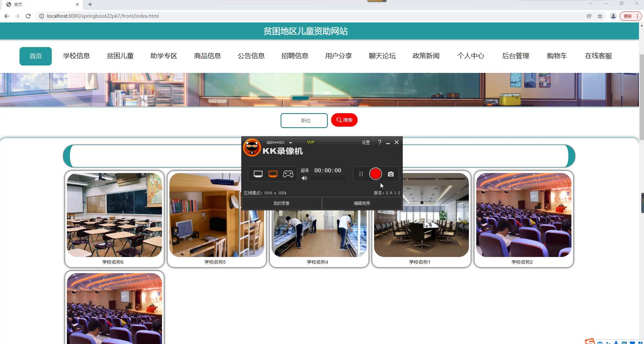Open the KK录像机 help question mark
This screenshot has width=644, height=344.
click(379, 142)
